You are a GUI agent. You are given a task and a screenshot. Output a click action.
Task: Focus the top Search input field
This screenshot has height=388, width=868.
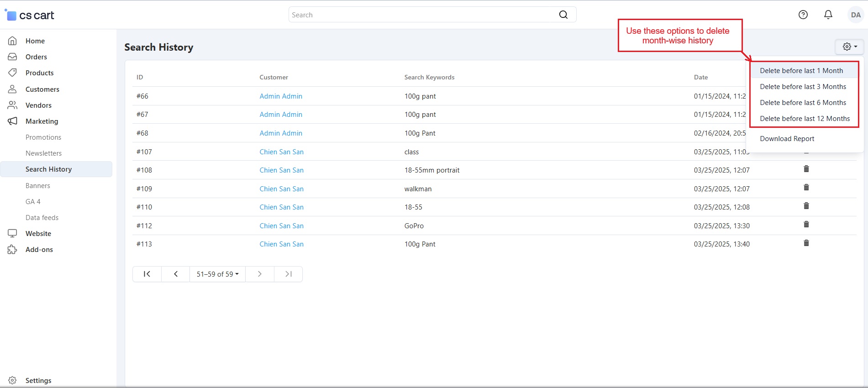[x=422, y=15]
